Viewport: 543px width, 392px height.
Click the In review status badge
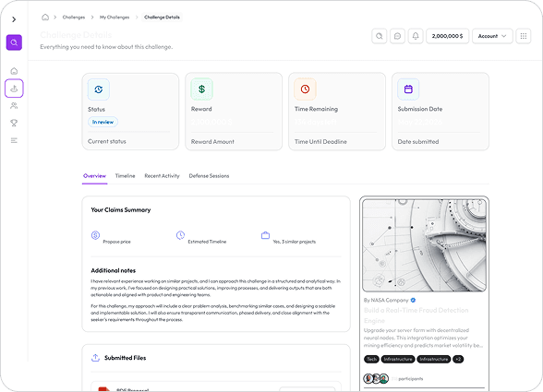[x=103, y=122]
